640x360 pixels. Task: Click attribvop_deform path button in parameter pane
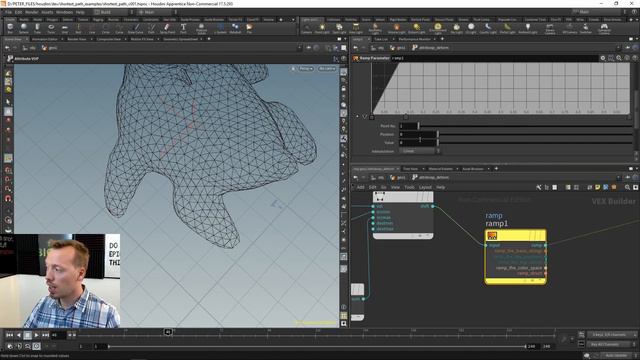pyautogui.click(x=430, y=48)
